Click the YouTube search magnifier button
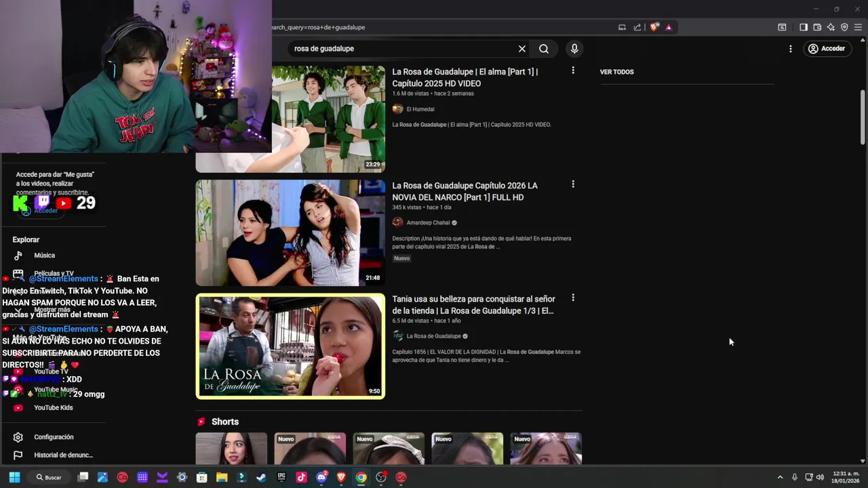This screenshot has width=868, height=488. [544, 49]
